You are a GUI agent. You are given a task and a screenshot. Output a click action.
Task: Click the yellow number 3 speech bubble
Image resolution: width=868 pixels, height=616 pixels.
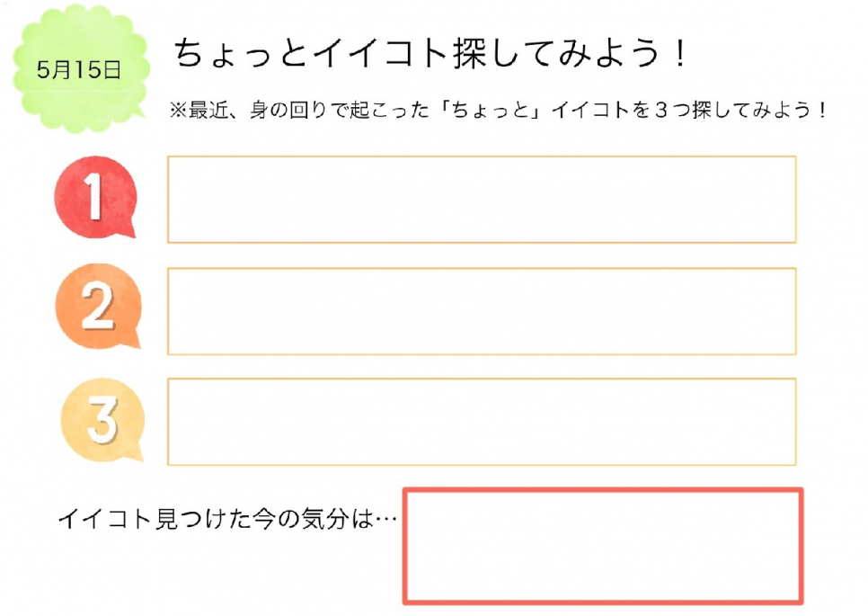click(x=102, y=420)
